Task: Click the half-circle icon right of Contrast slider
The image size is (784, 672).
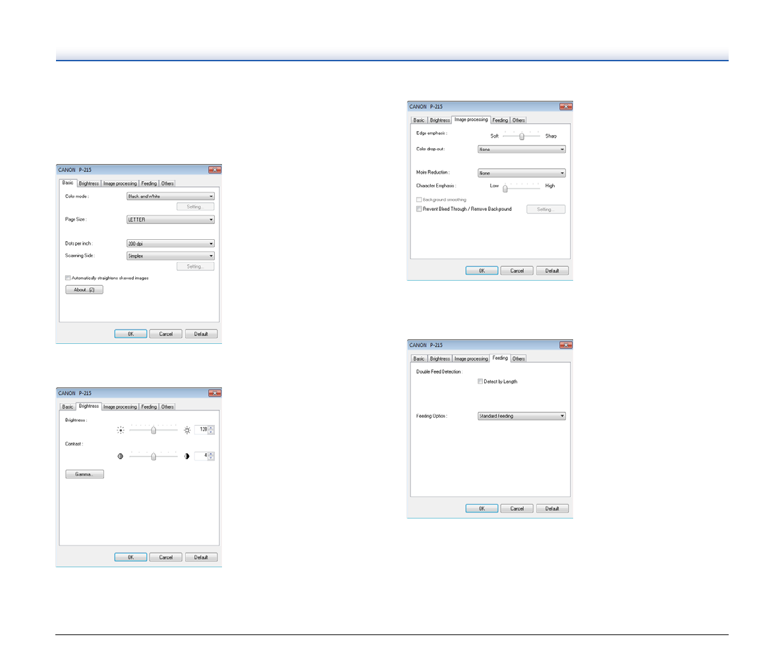Action: tap(187, 456)
